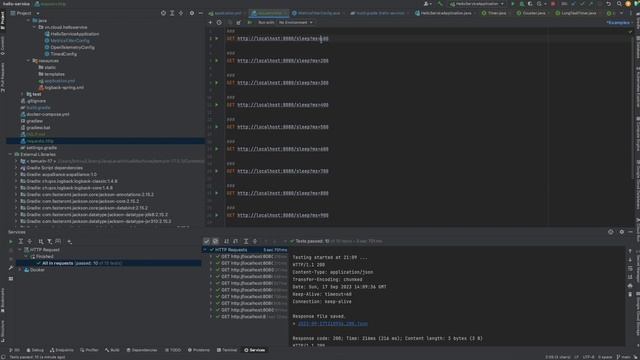The height and width of the screenshot is (360, 640).
Task: Open the Problems tool window tab
Action: [x=198, y=350]
